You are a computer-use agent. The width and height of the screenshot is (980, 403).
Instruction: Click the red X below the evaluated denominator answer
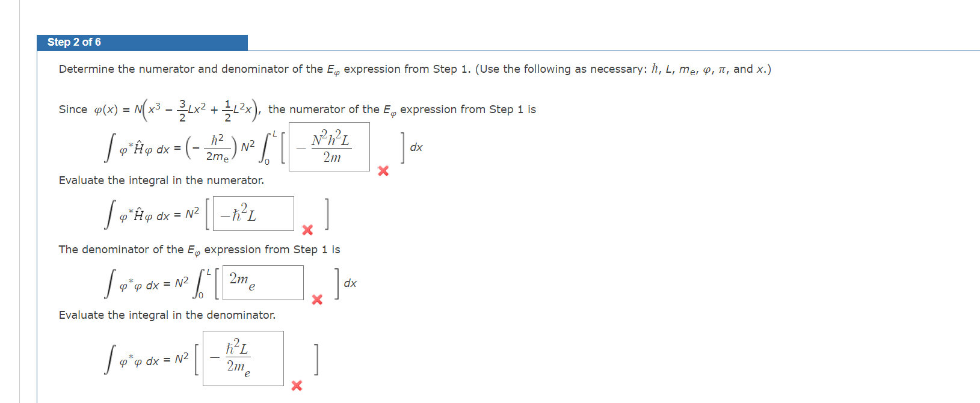[295, 386]
